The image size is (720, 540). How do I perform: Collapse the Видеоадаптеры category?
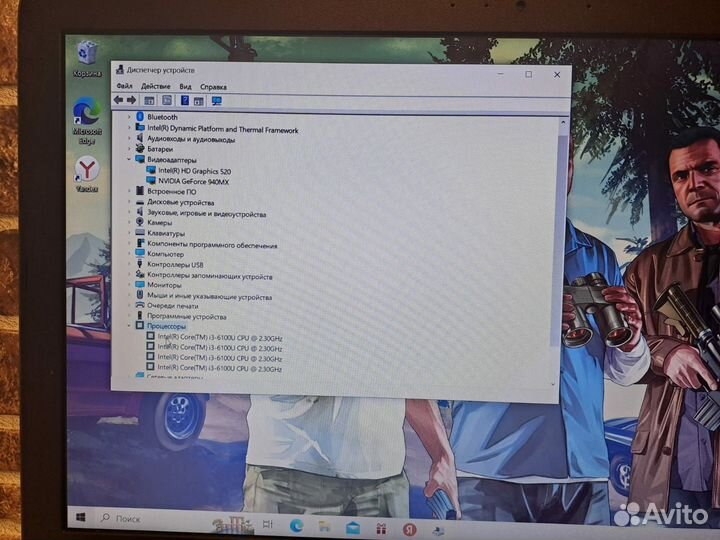[129, 159]
